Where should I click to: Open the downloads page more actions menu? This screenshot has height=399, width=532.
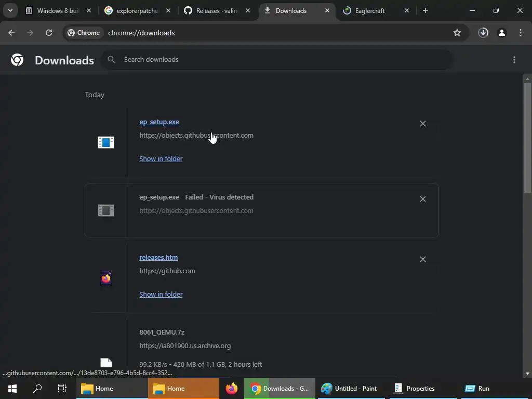514,60
